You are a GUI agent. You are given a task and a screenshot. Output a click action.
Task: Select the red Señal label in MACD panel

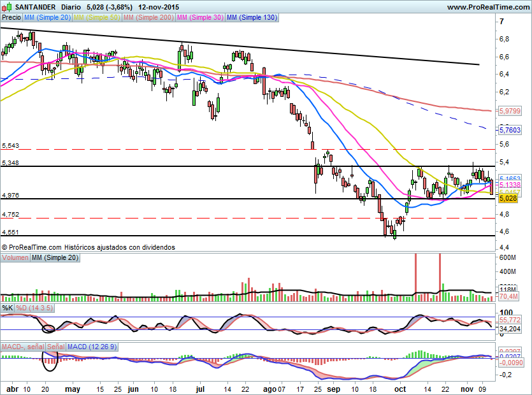pos(55,347)
